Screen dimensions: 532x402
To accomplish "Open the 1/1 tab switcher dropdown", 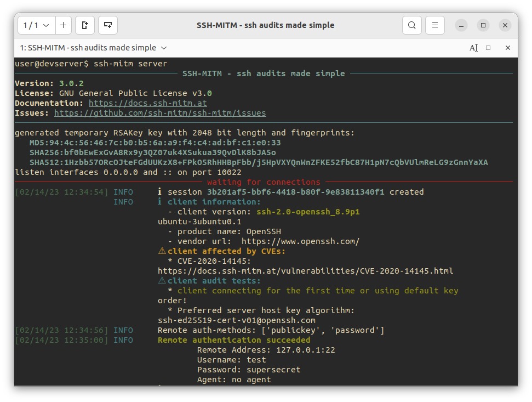I will 36,25.
